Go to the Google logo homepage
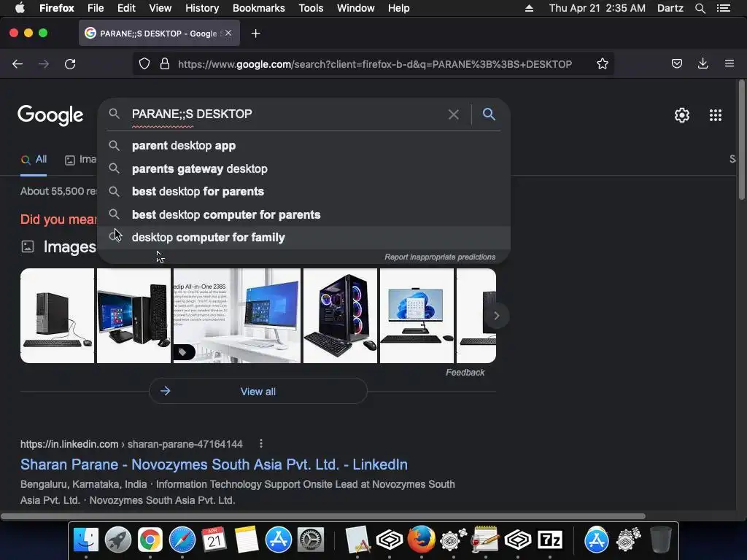 click(50, 115)
